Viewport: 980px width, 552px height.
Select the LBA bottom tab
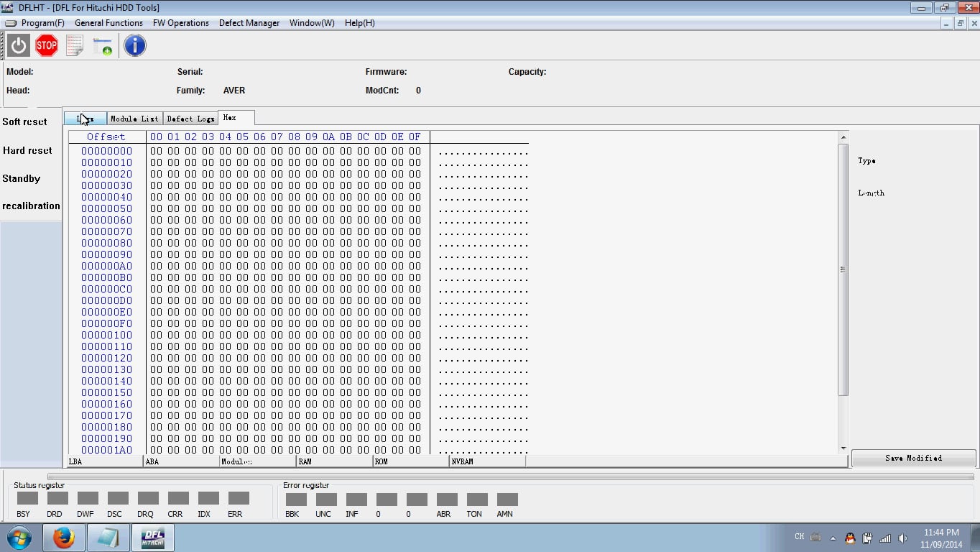(x=105, y=461)
